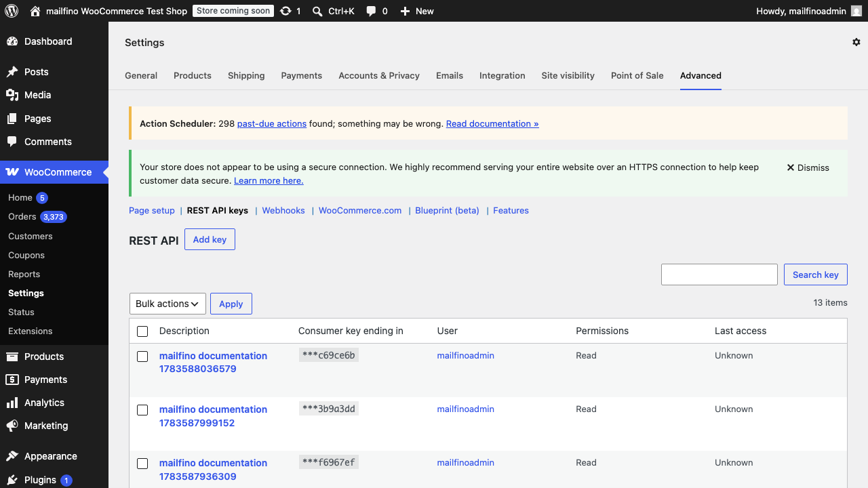
Task: Click the Posts pin icon
Action: pyautogui.click(x=12, y=72)
